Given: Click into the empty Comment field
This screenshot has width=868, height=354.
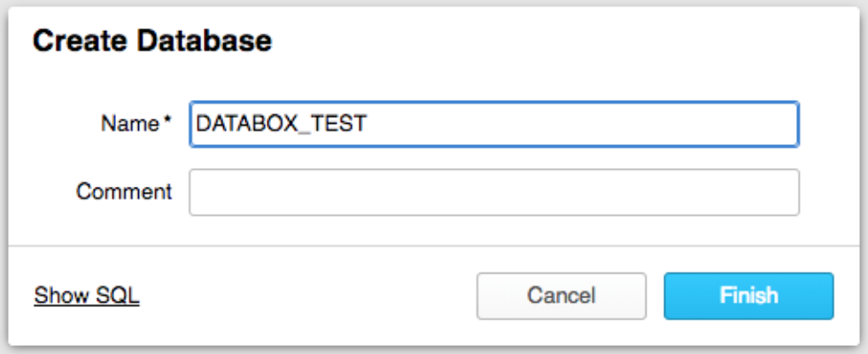Looking at the screenshot, I should (x=493, y=192).
